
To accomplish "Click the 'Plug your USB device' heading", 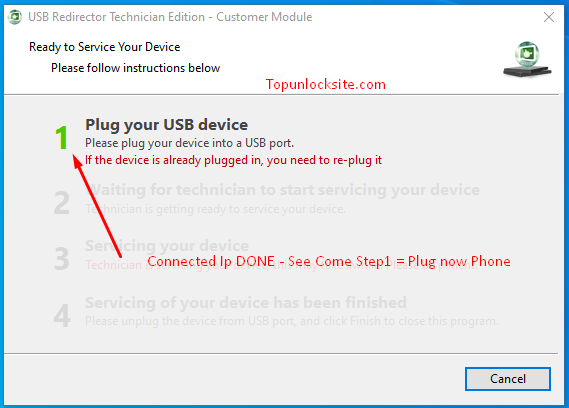I will point(167,125).
